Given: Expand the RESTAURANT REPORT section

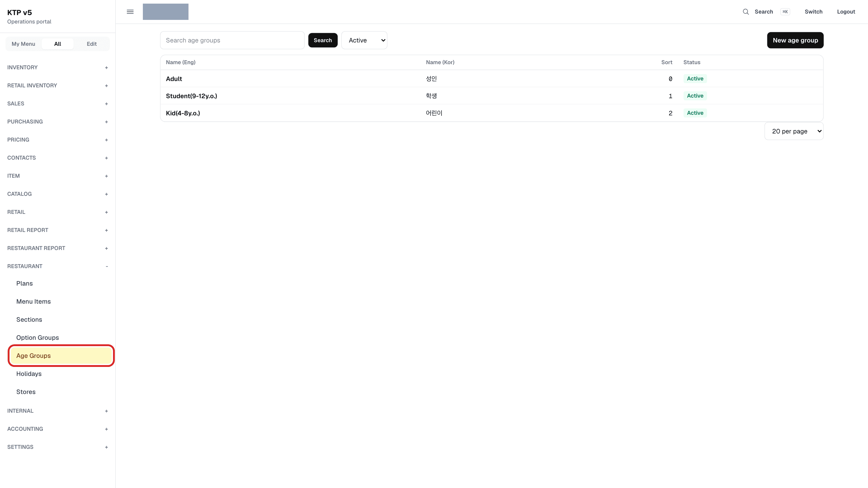Looking at the screenshot, I should tap(58, 248).
